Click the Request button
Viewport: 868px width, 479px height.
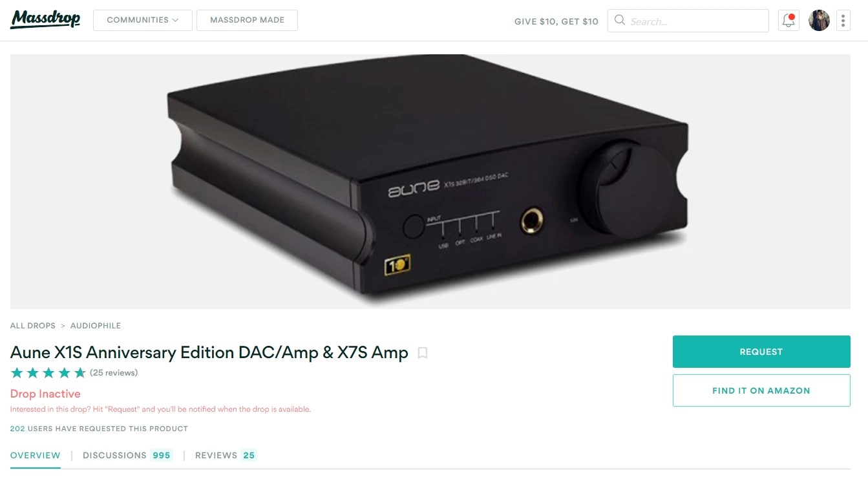tap(761, 352)
